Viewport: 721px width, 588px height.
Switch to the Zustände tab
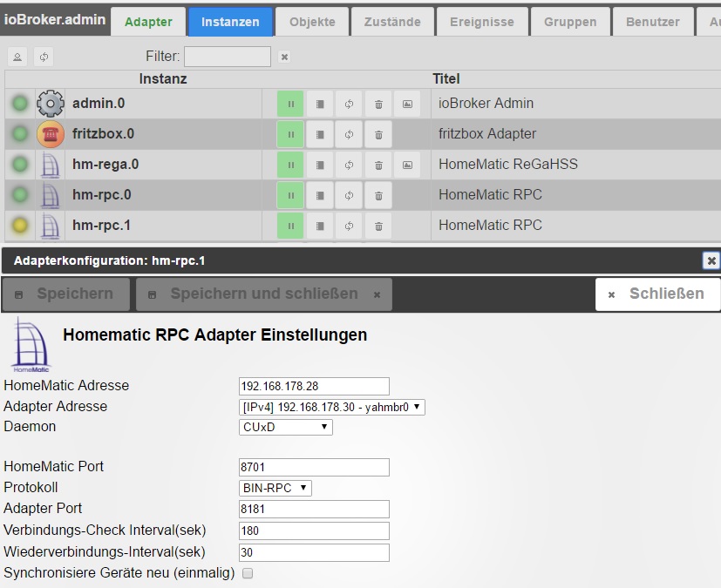[x=392, y=22]
